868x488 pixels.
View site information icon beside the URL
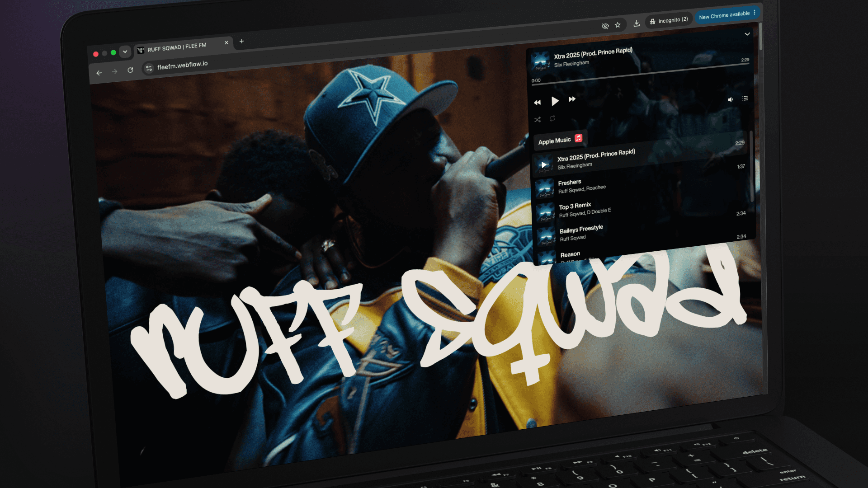[x=149, y=68]
